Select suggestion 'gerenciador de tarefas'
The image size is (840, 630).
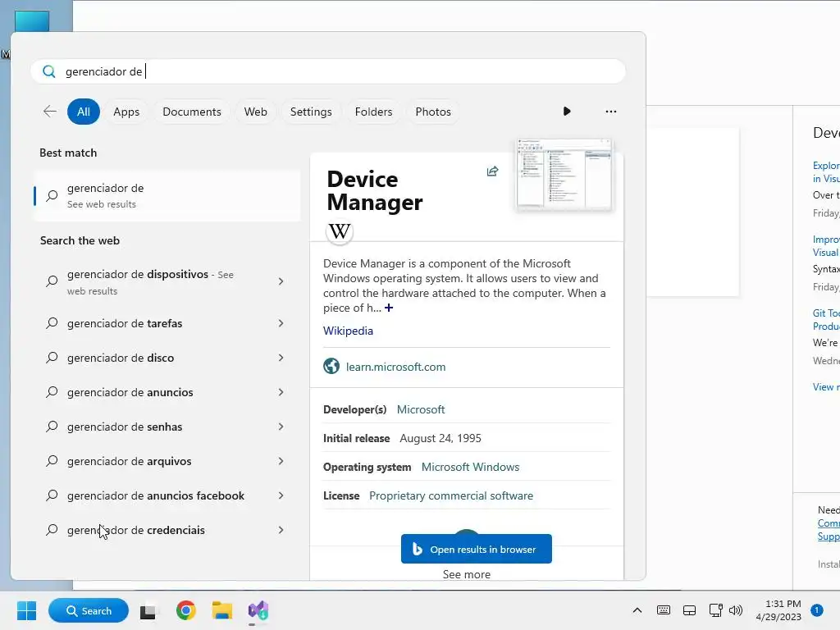[x=167, y=323]
